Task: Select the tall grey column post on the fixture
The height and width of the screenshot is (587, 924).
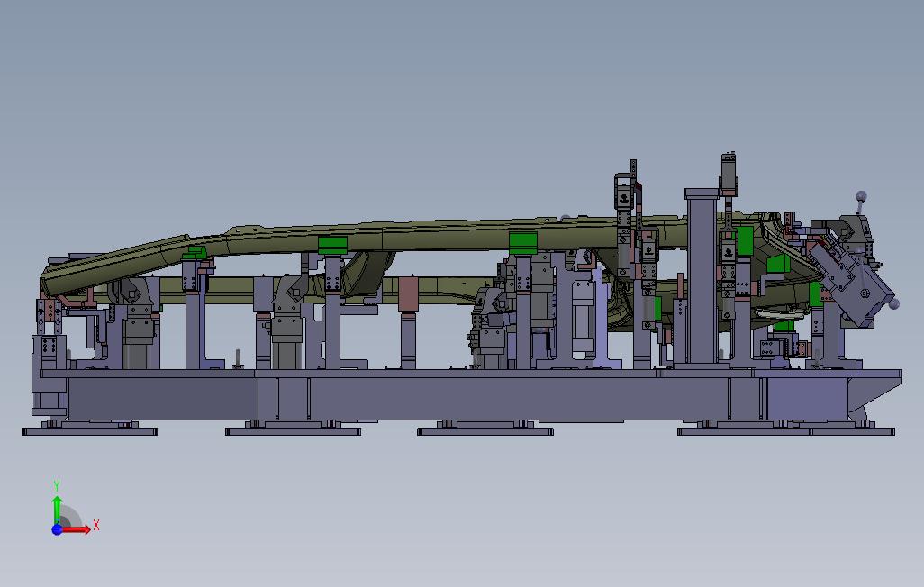Action: tap(702, 277)
